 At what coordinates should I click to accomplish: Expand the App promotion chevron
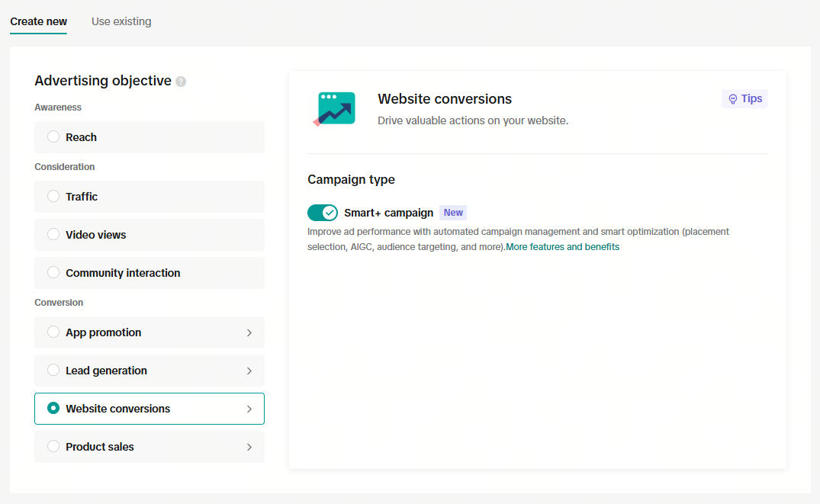pyautogui.click(x=249, y=332)
